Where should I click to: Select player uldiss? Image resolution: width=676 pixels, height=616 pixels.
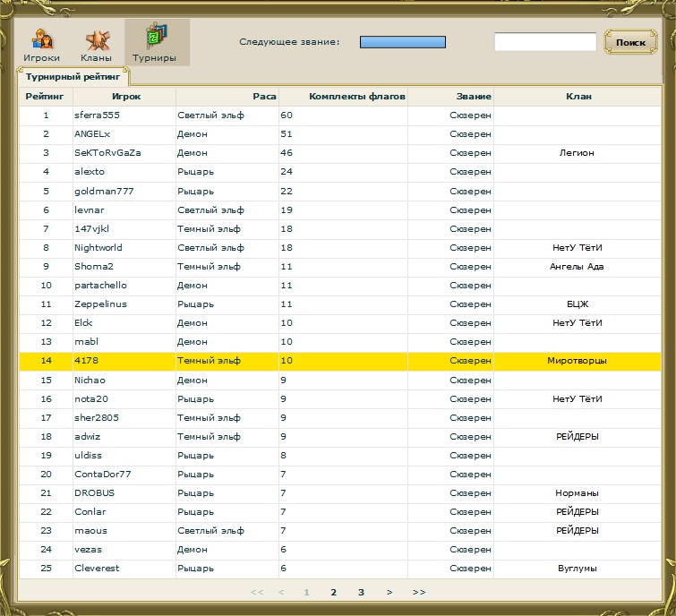tap(88, 455)
